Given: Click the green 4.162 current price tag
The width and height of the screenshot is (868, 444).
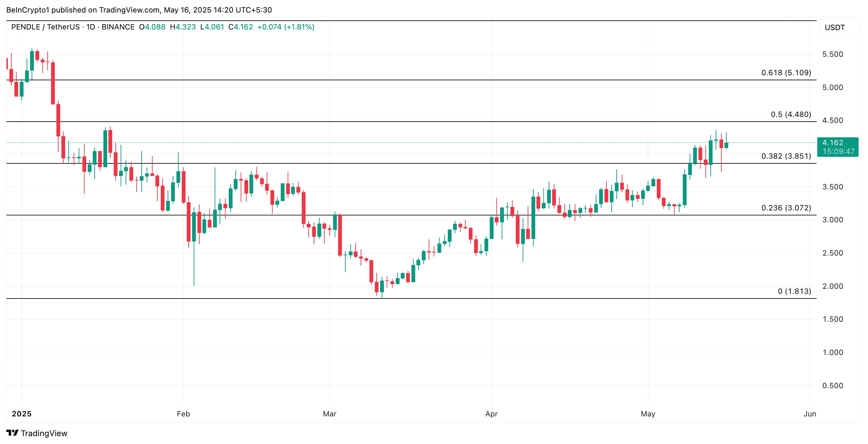Looking at the screenshot, I should 832,143.
